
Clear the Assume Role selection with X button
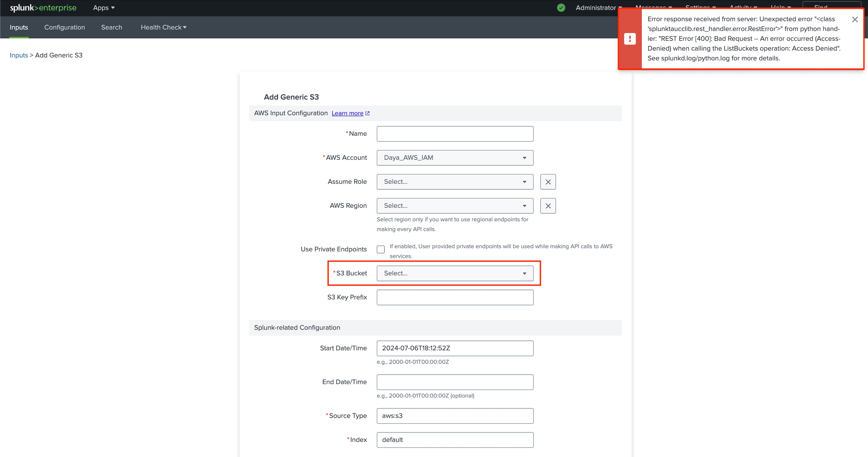pos(548,182)
